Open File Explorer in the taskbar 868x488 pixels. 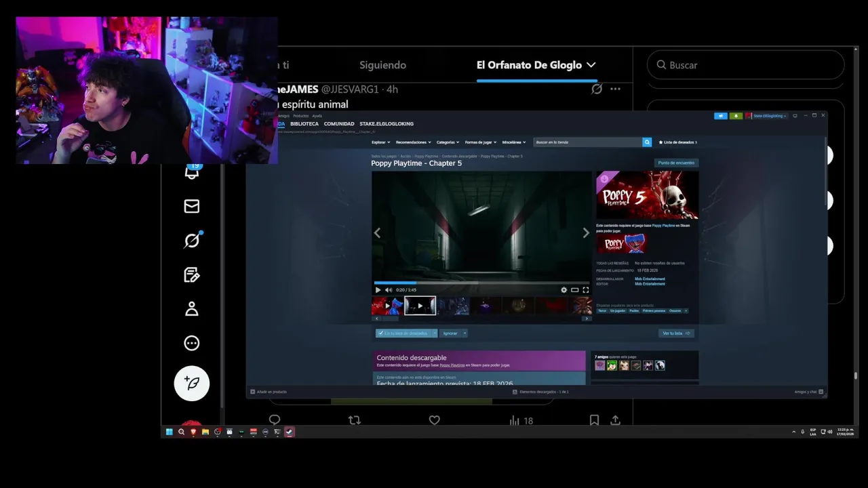(x=205, y=432)
